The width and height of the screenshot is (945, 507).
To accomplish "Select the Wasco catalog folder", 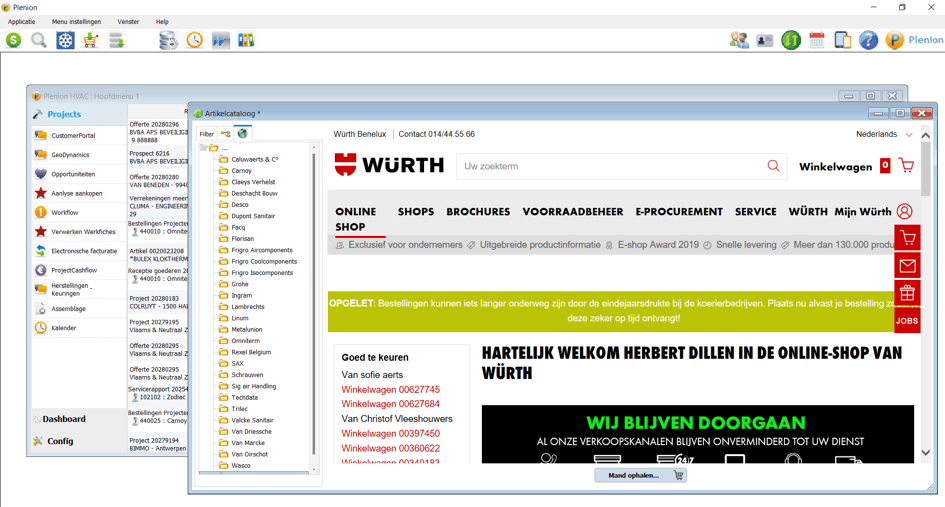I will (240, 465).
